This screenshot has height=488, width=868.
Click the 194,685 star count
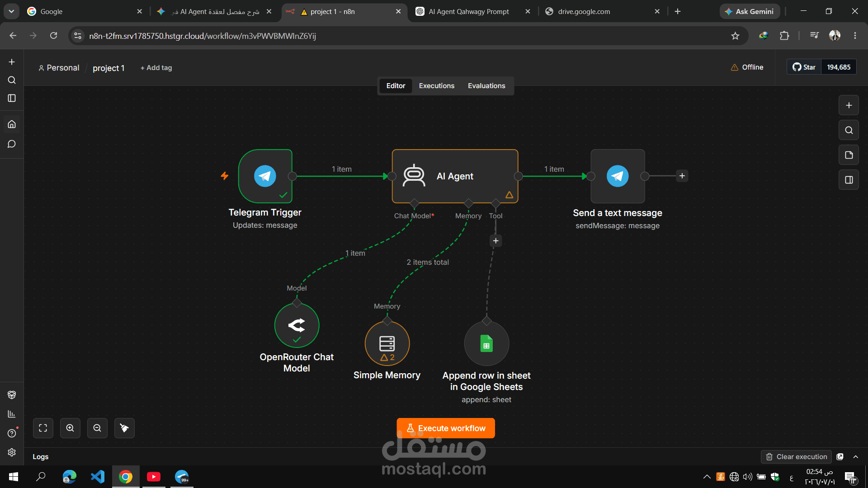[x=839, y=67]
